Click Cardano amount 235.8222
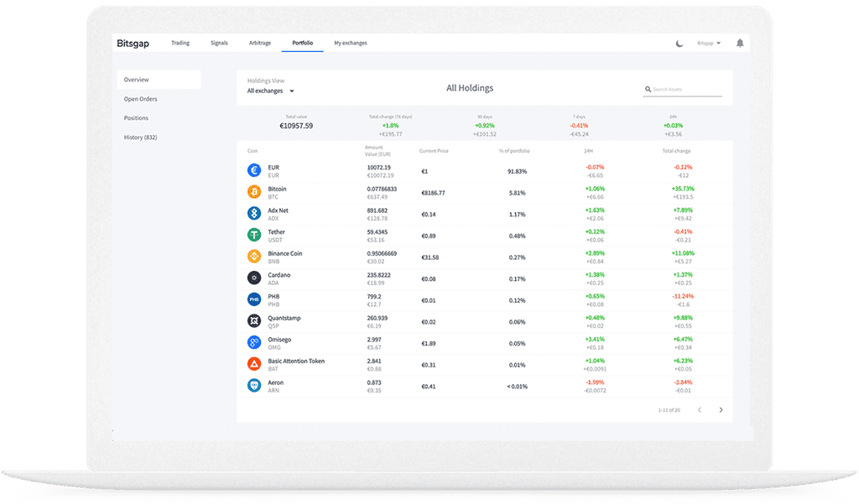 point(379,275)
